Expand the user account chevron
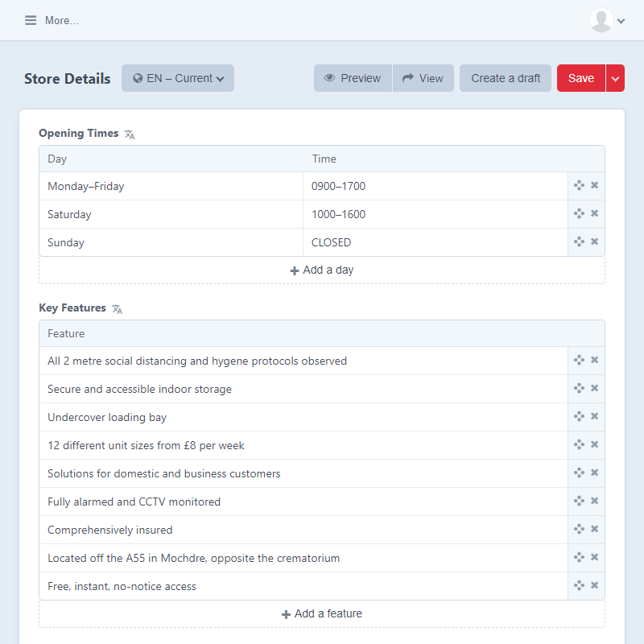 pyautogui.click(x=621, y=21)
